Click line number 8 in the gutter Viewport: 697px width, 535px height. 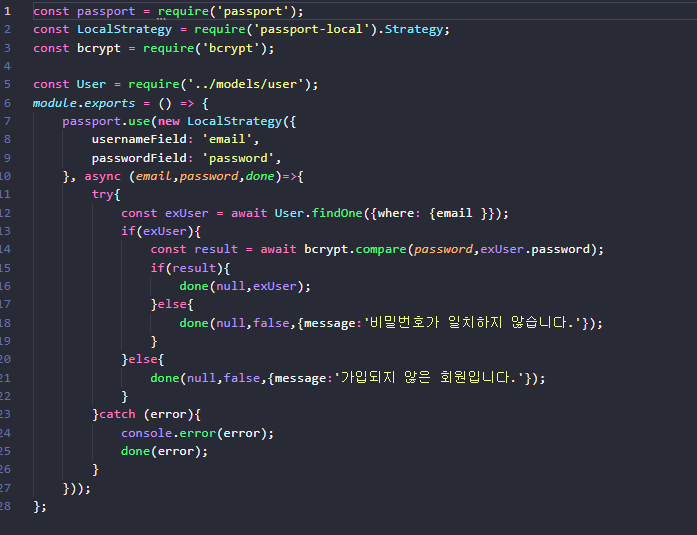tap(7, 139)
